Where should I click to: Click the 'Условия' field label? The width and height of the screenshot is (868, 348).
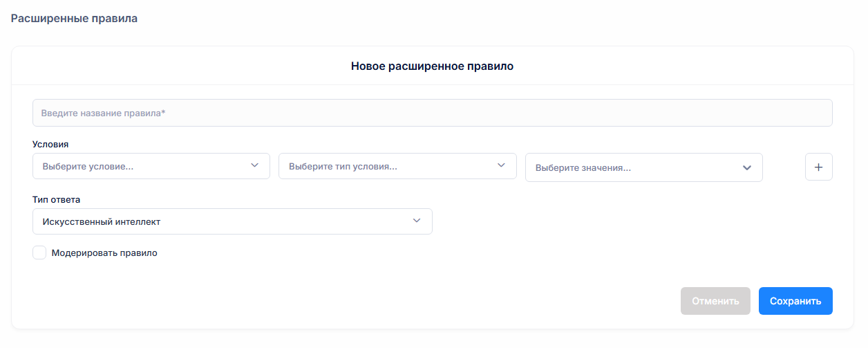50,145
